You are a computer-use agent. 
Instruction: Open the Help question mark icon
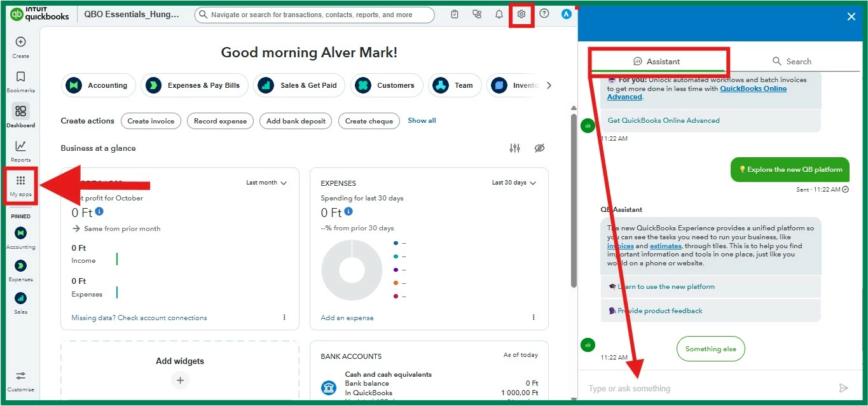click(544, 13)
